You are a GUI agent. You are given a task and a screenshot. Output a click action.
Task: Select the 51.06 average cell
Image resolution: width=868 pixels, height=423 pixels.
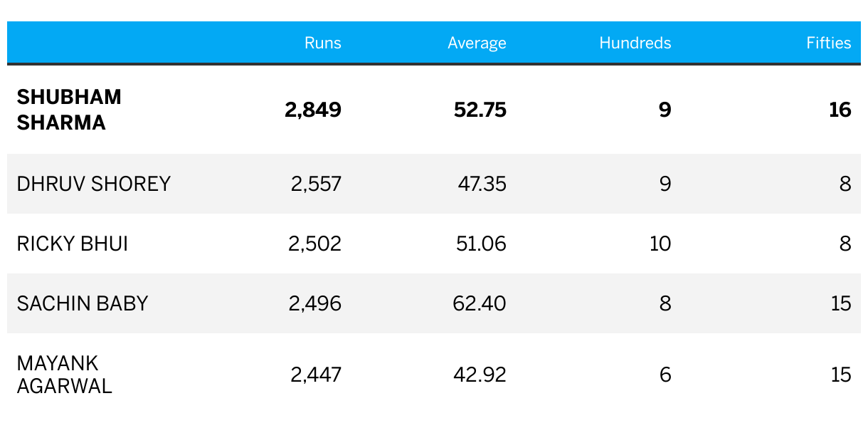[481, 244]
